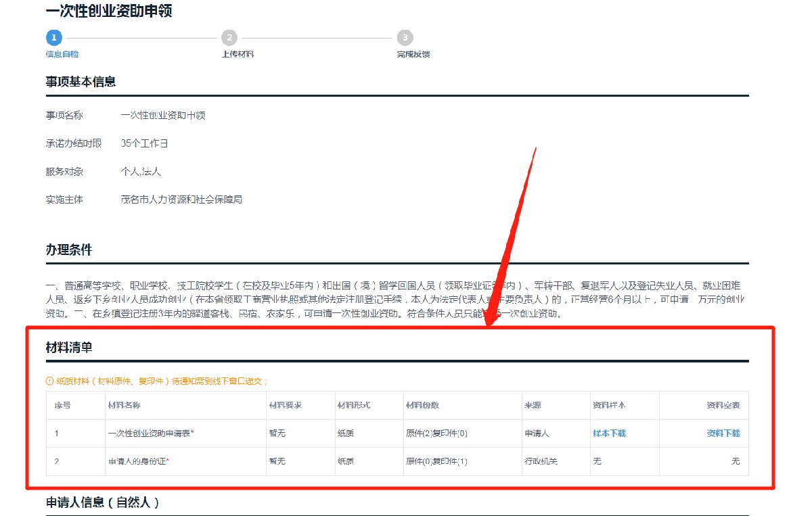This screenshot has width=812, height=516.
Task: Click the 办理条件 section heading
Action: (69, 250)
